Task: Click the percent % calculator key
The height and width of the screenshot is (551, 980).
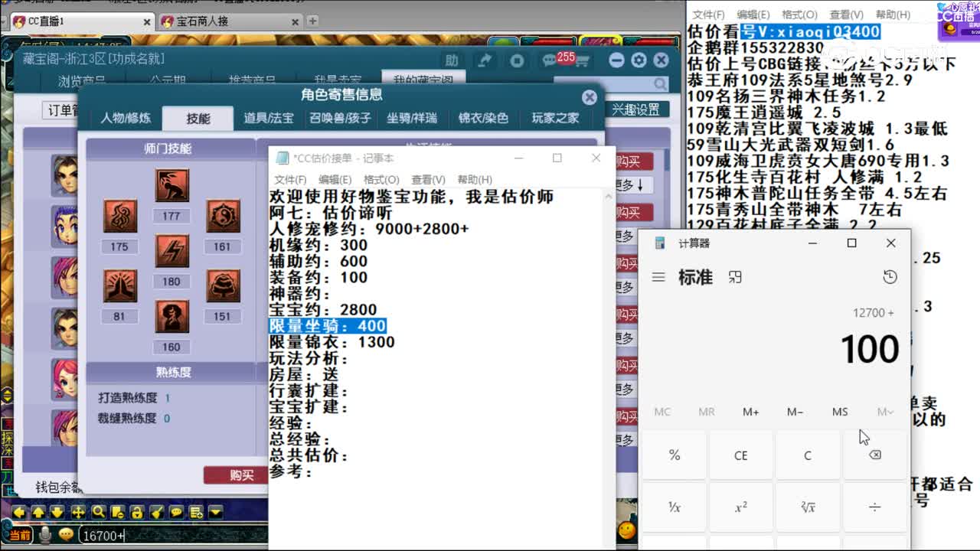Action: 674,455
